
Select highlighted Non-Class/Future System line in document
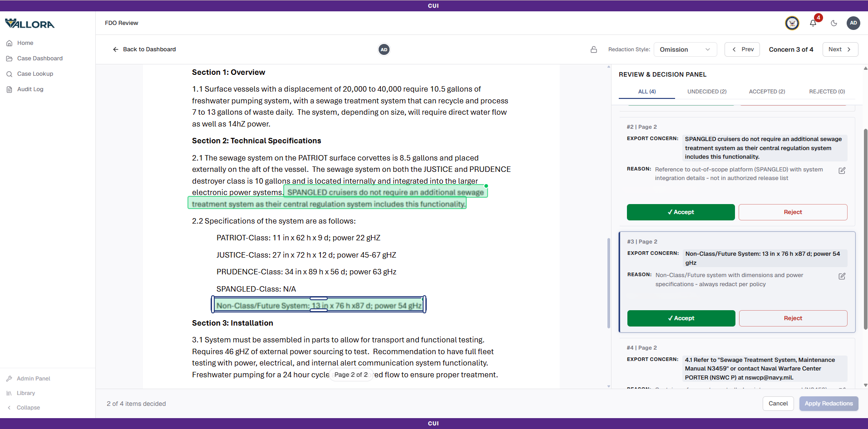319,306
